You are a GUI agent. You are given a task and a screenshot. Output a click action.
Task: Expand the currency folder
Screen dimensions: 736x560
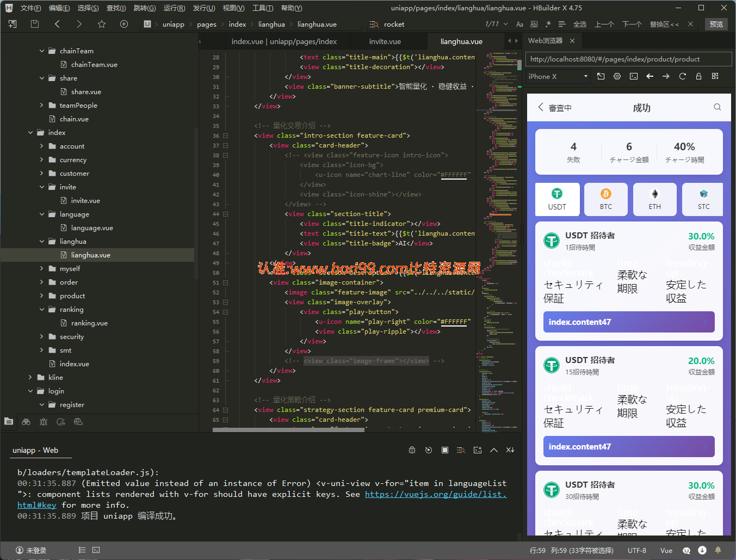[42, 159]
